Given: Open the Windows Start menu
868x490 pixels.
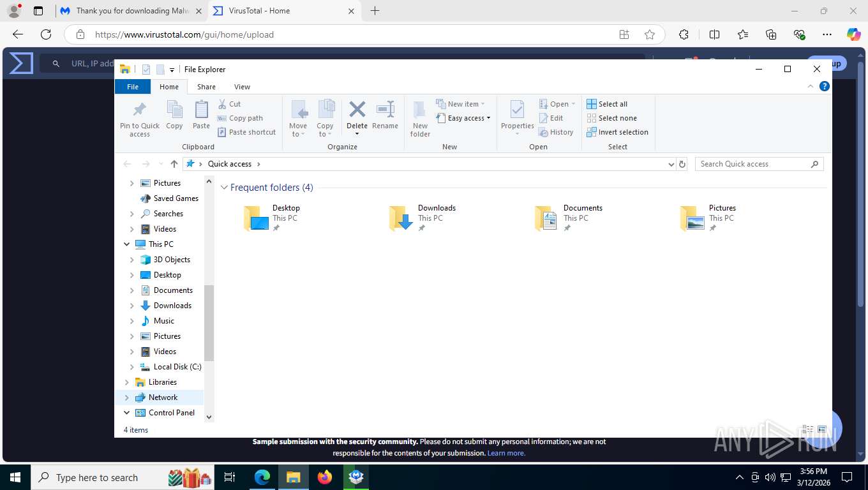Looking at the screenshot, I should [x=15, y=477].
